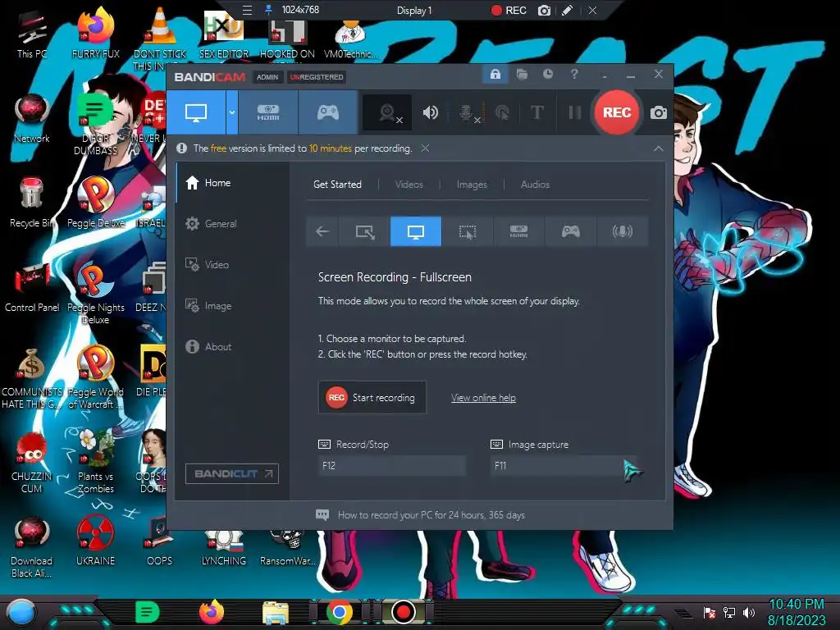Viewport: 840px width, 630px height.
Task: Click the lock icon in title bar
Action: tap(495, 75)
